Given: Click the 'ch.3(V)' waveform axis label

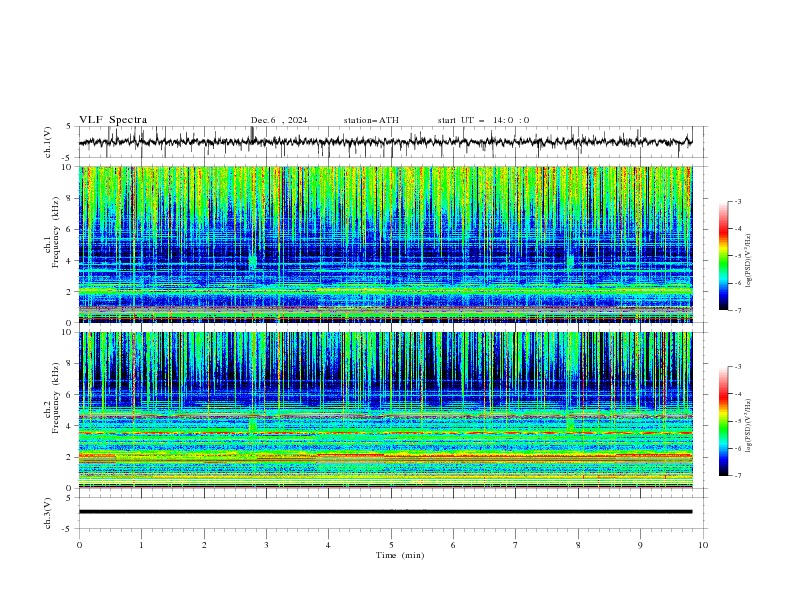Looking at the screenshot, I should tap(47, 513).
